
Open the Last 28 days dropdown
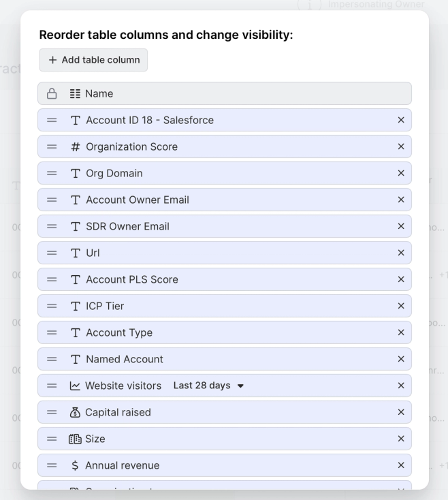pyautogui.click(x=208, y=386)
